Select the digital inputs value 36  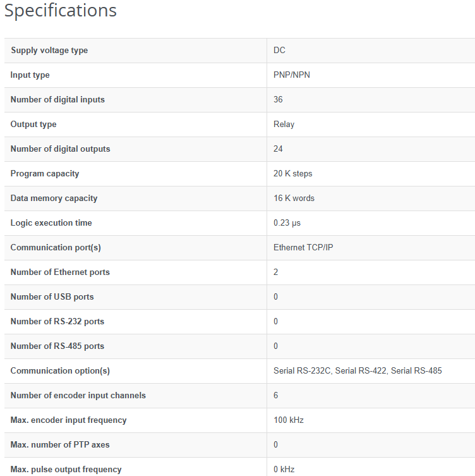(x=279, y=100)
